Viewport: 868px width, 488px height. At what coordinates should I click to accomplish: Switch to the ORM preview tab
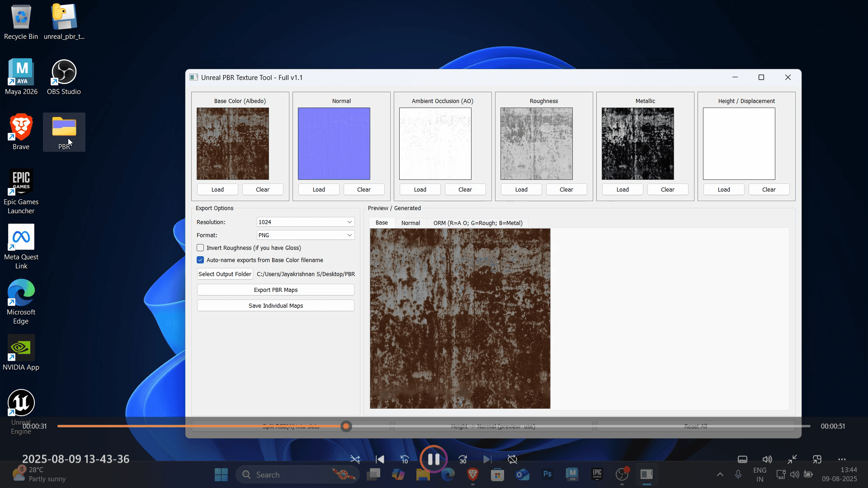(x=477, y=223)
